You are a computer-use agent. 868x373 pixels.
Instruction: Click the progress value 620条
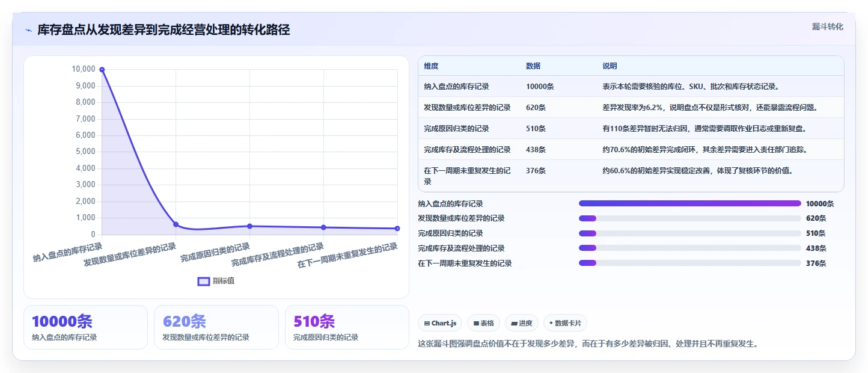pyautogui.click(x=816, y=218)
